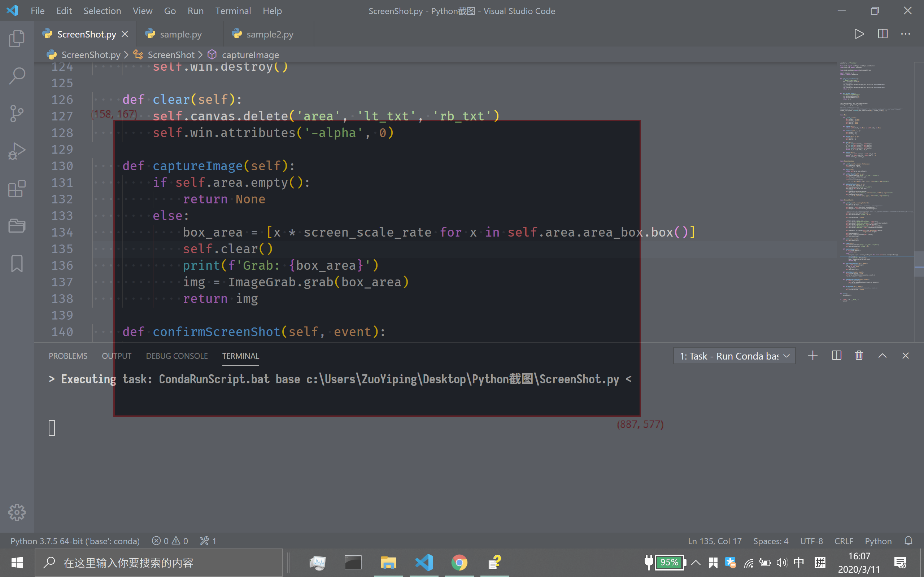
Task: Open the Source Control view
Action: click(x=17, y=113)
